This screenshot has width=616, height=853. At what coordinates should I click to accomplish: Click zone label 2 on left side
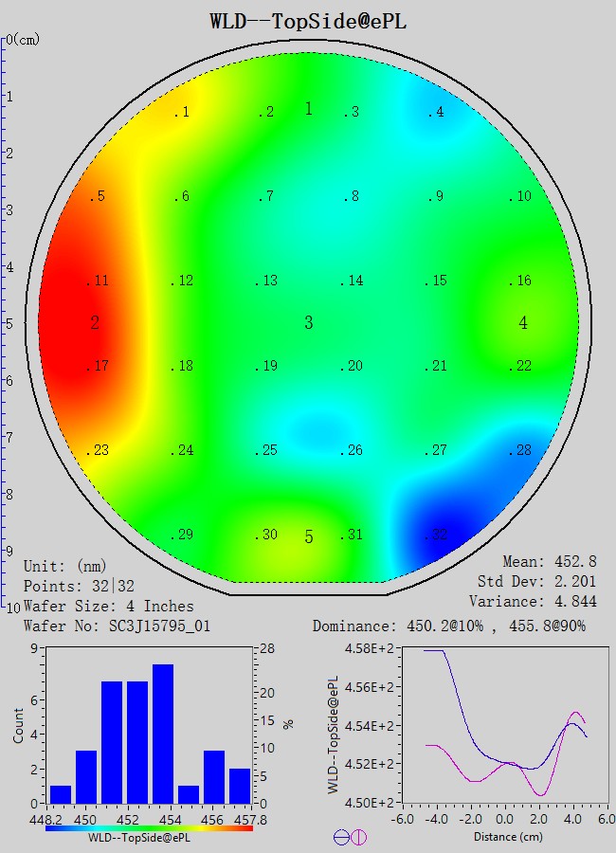tap(95, 323)
